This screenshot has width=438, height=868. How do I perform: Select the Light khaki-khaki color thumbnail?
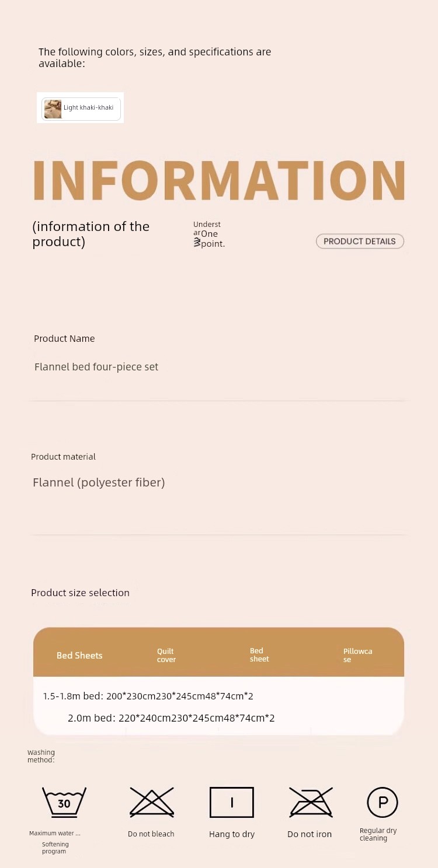click(53, 108)
